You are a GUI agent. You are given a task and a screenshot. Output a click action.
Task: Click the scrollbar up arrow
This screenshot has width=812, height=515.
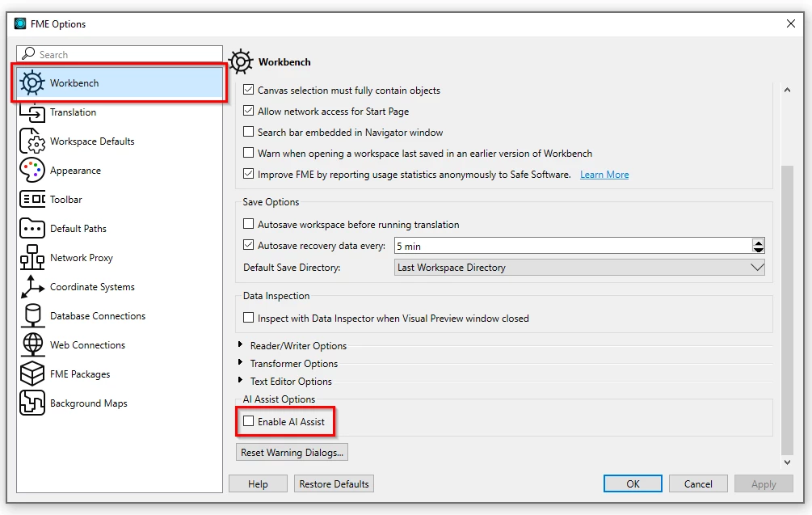787,91
